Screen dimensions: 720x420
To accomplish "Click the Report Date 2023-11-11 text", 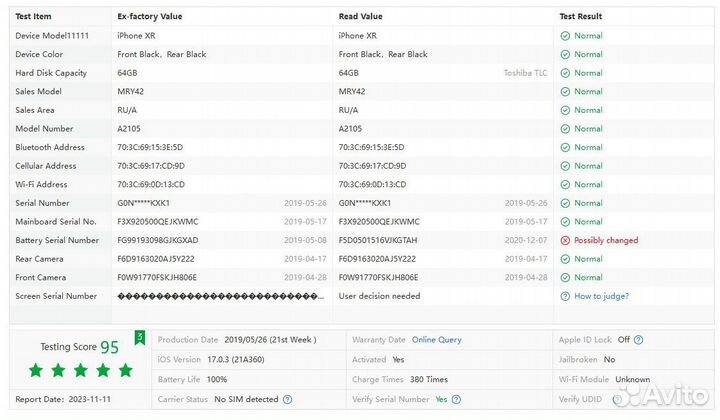I will (63, 399).
